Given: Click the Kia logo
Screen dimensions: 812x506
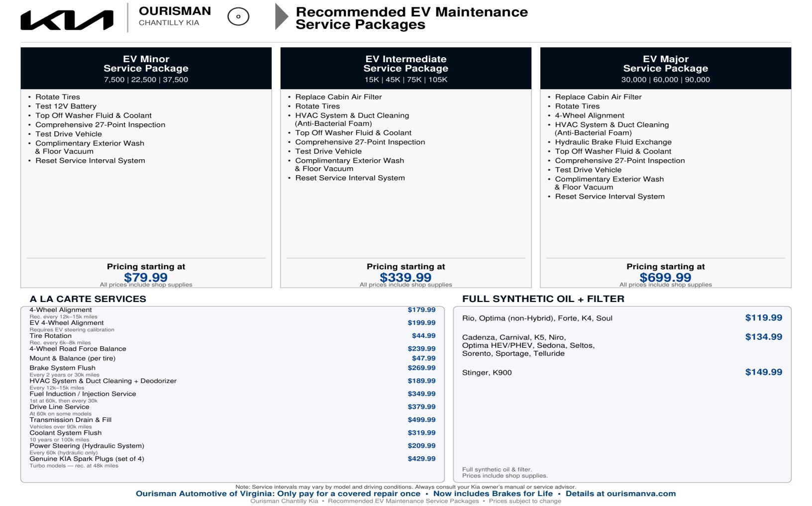Looking at the screenshot, I should tap(67, 20).
